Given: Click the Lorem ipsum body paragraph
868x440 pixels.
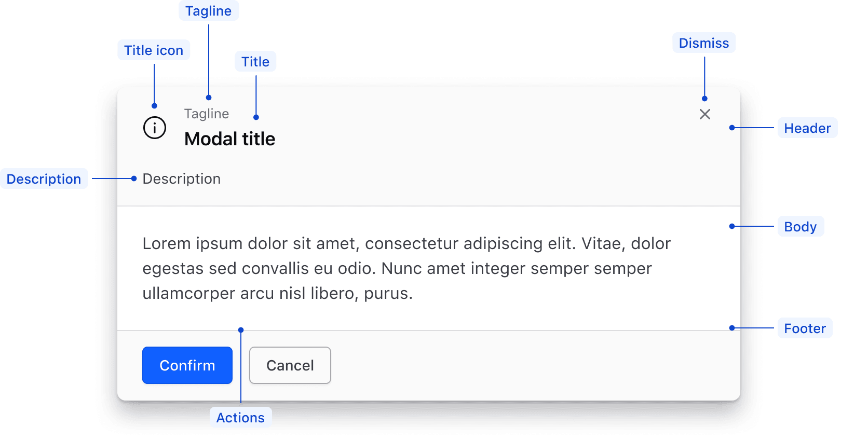Looking at the screenshot, I should [x=405, y=268].
